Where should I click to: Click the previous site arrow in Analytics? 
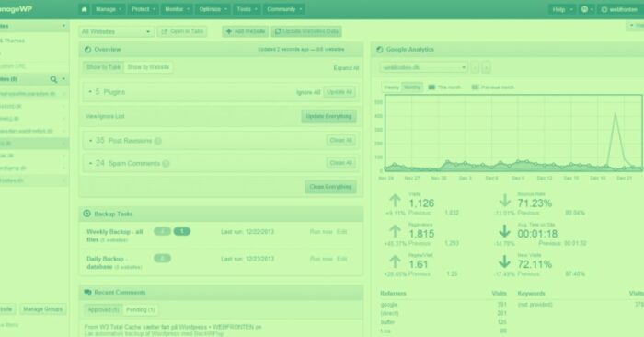[475, 67]
